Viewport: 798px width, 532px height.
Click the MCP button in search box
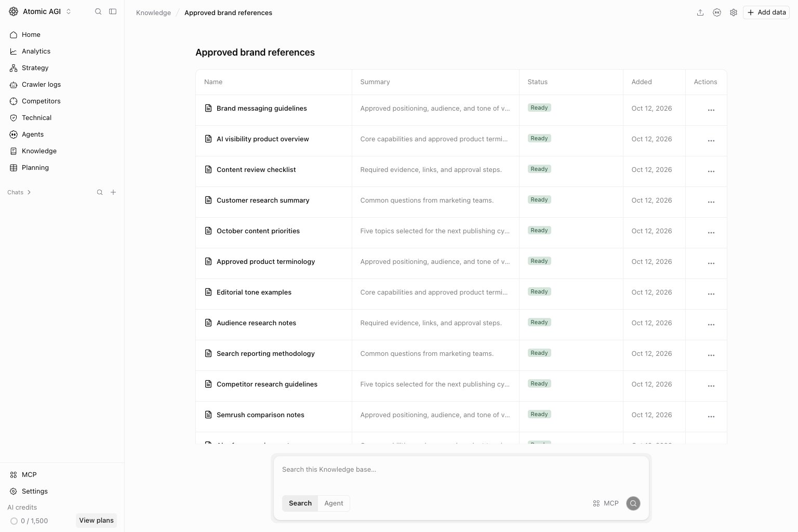pos(606,503)
